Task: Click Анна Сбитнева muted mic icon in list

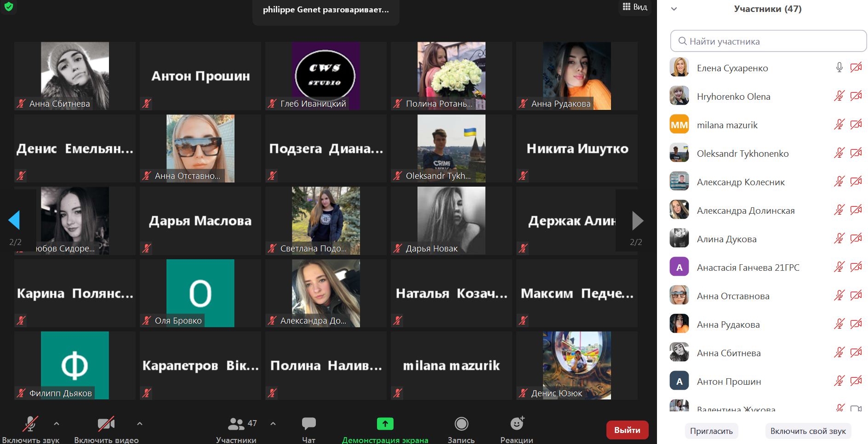Action: click(839, 353)
